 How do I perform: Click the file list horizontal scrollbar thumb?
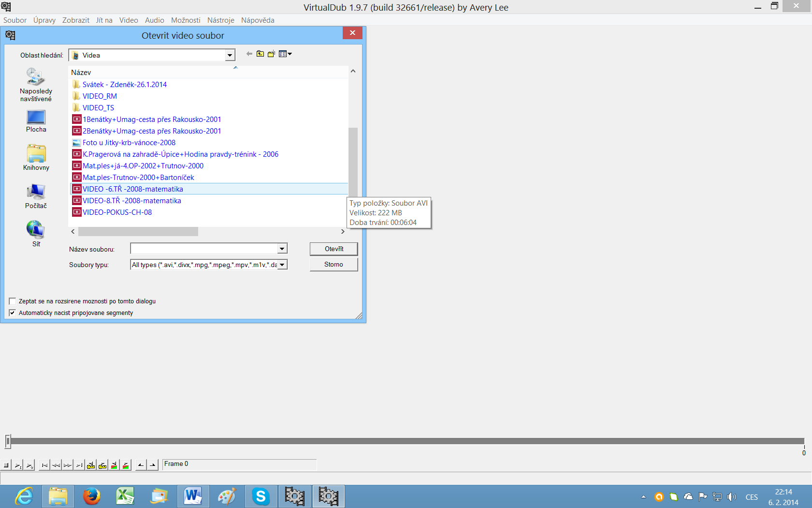click(138, 232)
